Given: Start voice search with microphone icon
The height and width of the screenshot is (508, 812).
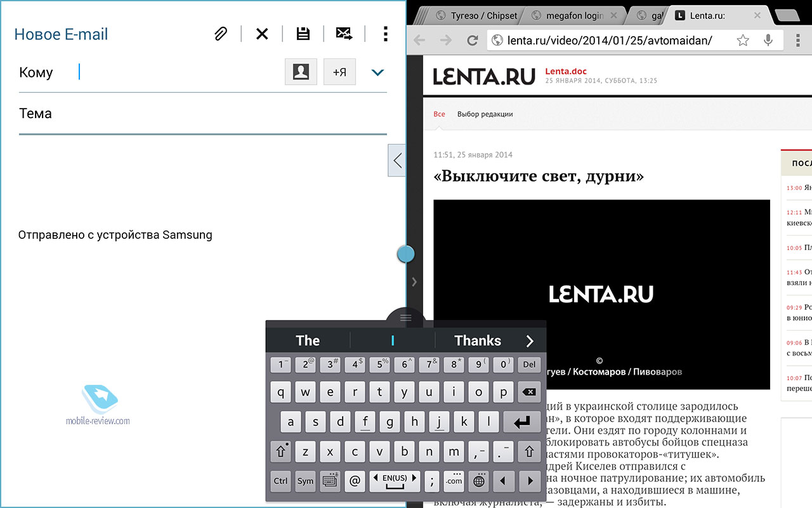Looking at the screenshot, I should (768, 40).
